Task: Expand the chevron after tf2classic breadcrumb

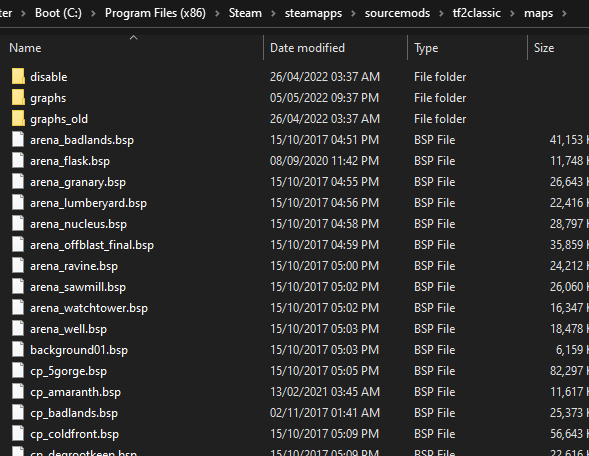Action: coord(512,14)
